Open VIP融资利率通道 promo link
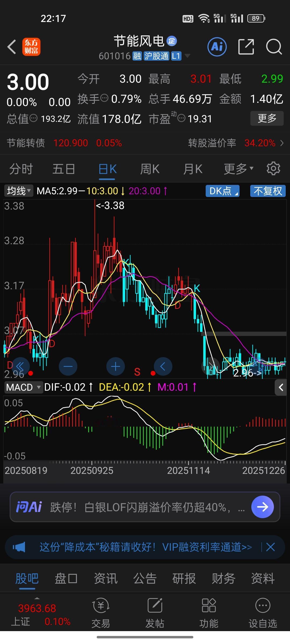The width and height of the screenshot is (290, 644). (x=146, y=547)
